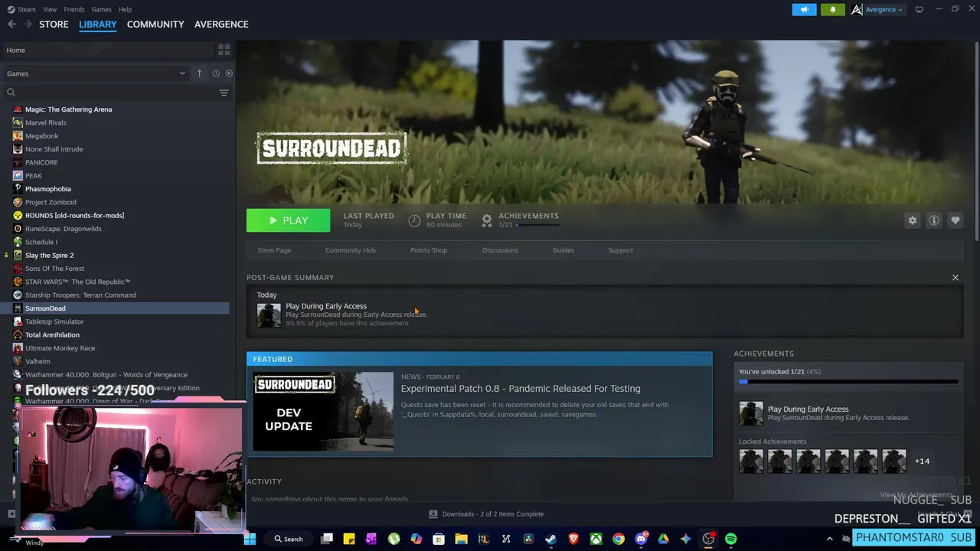The width and height of the screenshot is (980, 551).
Task: Open Xbox app from the taskbar
Action: [x=596, y=539]
